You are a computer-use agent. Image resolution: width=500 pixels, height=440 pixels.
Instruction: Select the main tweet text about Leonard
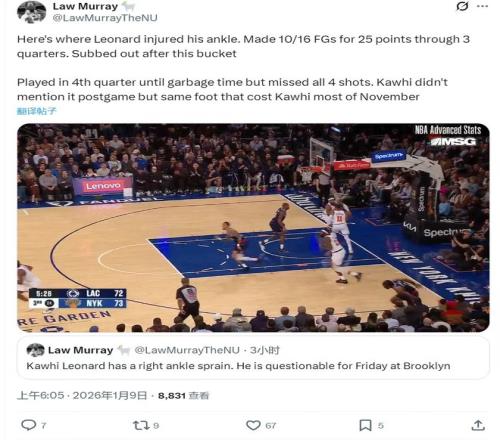coord(243,68)
